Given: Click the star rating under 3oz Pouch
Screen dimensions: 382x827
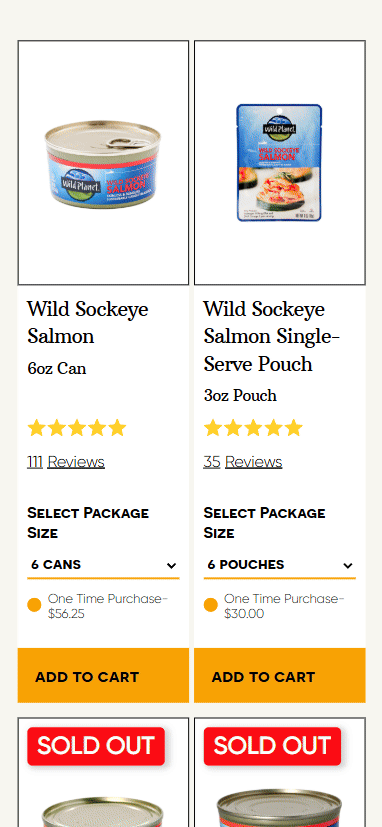Looking at the screenshot, I should [253, 428].
